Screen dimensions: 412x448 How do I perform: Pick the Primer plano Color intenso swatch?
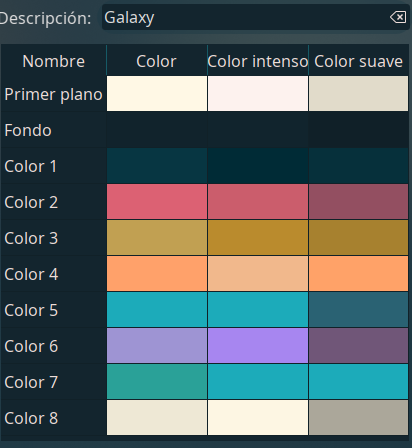(x=258, y=93)
